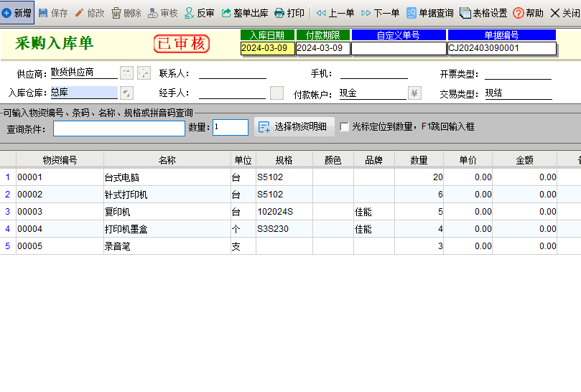Click the 修改 edit pencil button

point(90,14)
